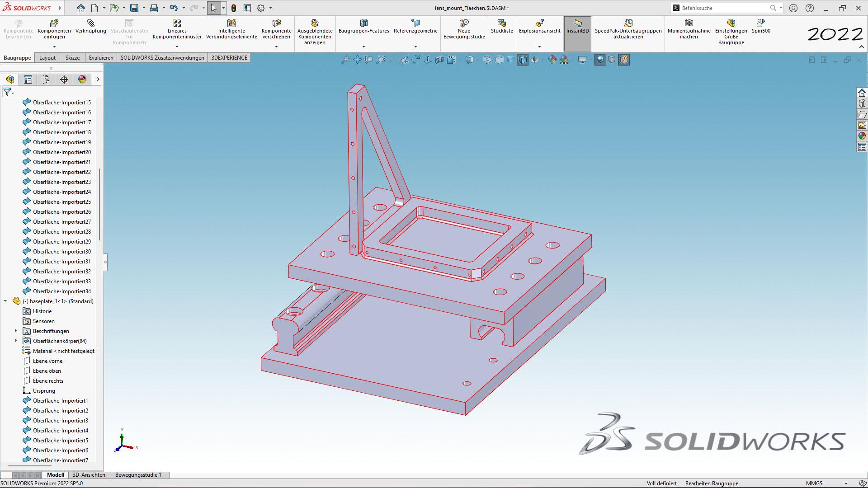The height and width of the screenshot is (488, 868).
Task: Switch to Bewegungsstudie 1 bottom tab
Action: 138,475
